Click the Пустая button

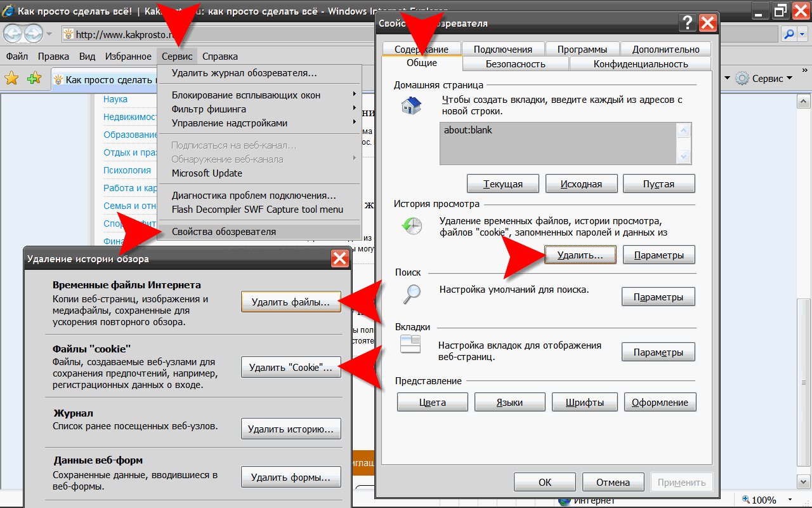click(659, 184)
